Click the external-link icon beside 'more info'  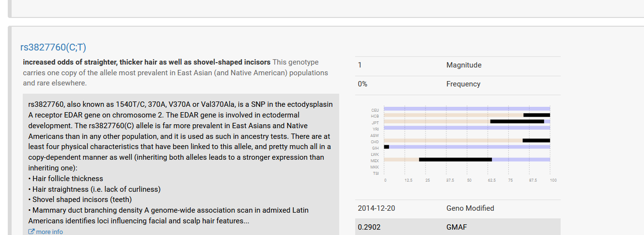(x=31, y=232)
